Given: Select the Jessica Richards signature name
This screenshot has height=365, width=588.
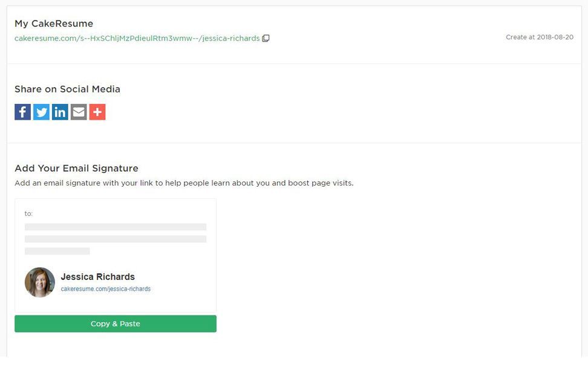Looking at the screenshot, I should 97,277.
